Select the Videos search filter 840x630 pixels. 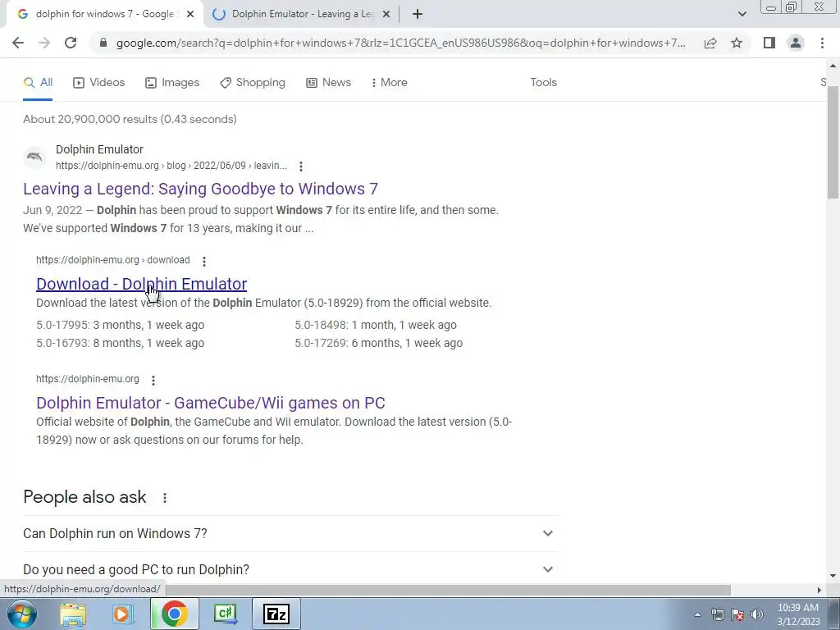point(99,83)
